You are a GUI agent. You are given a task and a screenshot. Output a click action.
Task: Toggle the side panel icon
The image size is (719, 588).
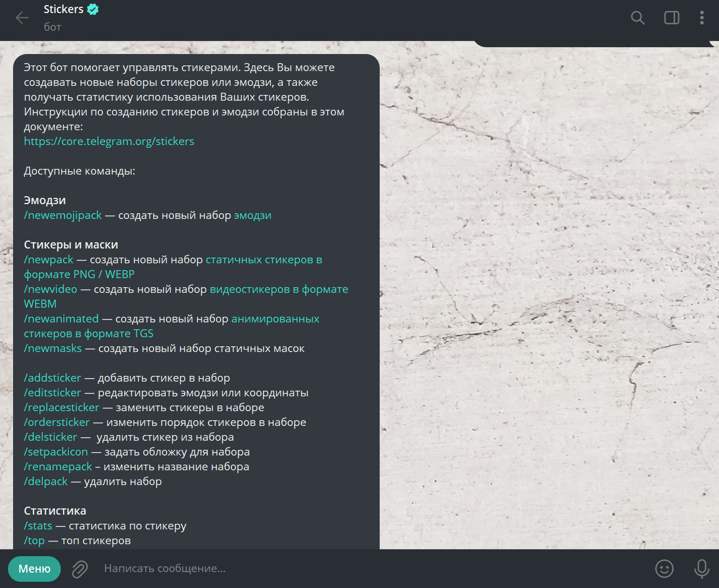point(672,18)
